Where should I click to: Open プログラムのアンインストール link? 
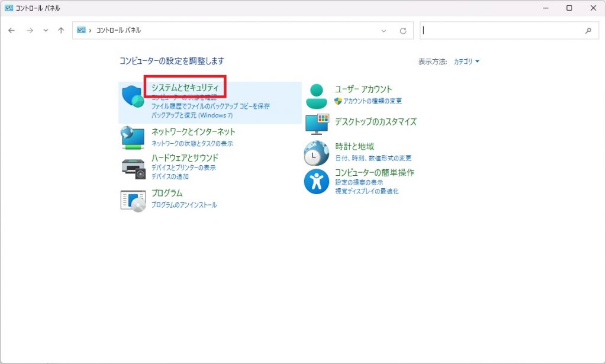pyautogui.click(x=184, y=205)
